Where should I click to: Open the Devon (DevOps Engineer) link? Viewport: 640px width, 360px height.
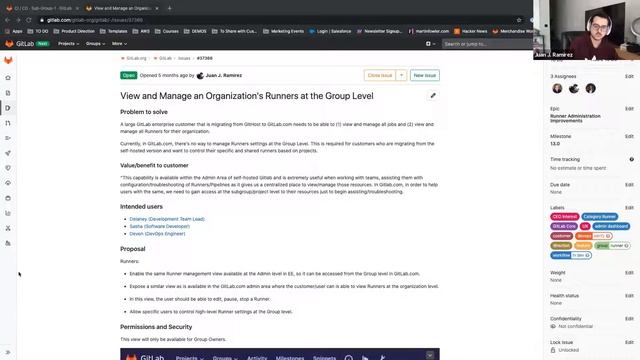(x=157, y=234)
